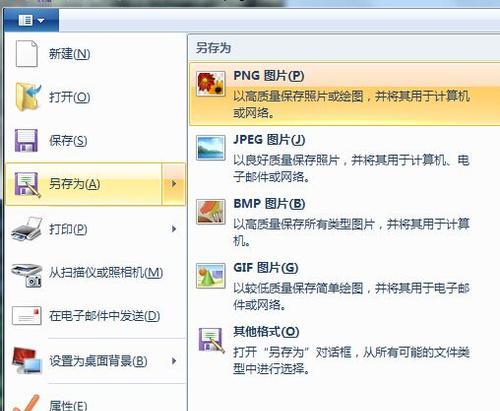This screenshot has height=411, width=500.
Task: Expand the 设置为桌面背景 submenu arrow
Action: point(174,361)
